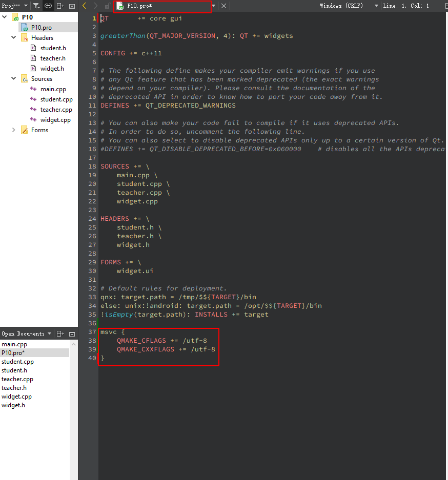The height and width of the screenshot is (480, 448).
Task: Expand the Forms folder in project tree
Action: (13, 130)
